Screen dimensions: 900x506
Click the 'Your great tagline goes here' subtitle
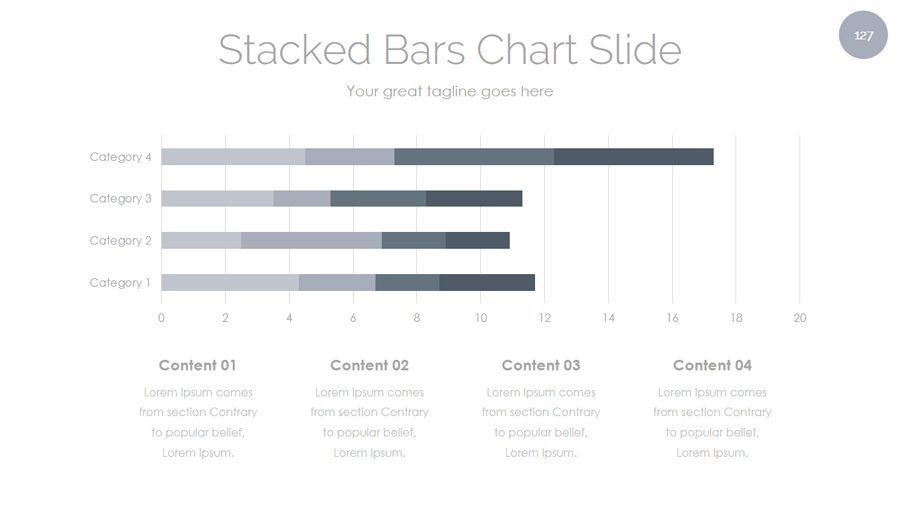point(449,91)
